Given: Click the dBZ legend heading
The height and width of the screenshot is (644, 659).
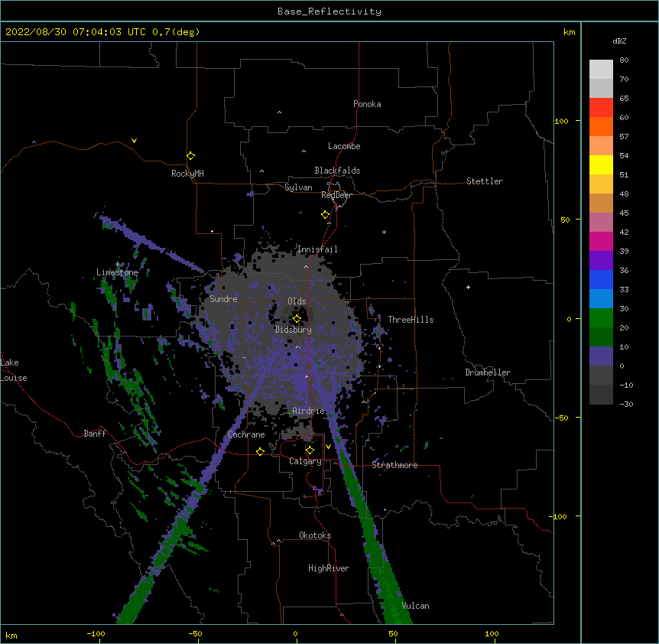Looking at the screenshot, I should [x=619, y=41].
